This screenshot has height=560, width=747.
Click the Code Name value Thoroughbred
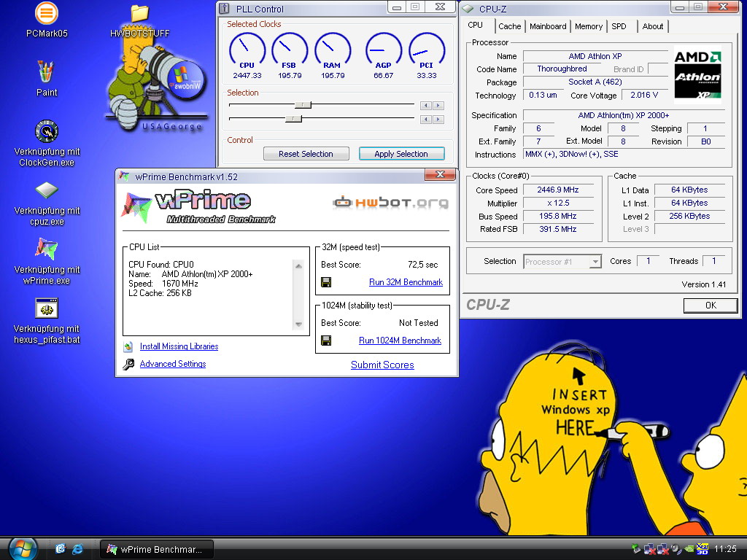pos(562,69)
